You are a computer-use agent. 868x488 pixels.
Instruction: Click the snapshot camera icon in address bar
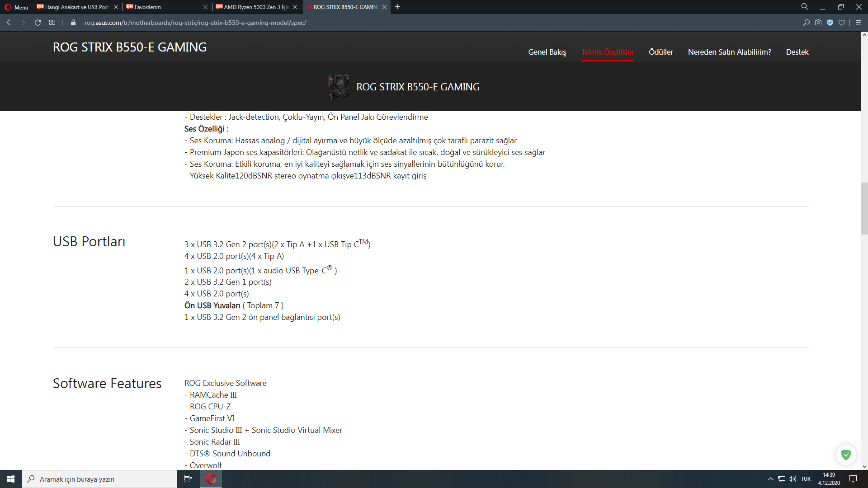click(x=818, y=23)
